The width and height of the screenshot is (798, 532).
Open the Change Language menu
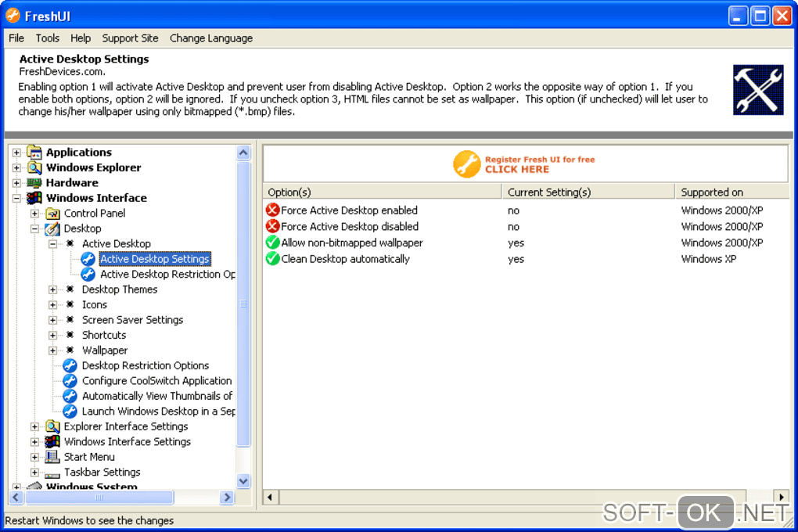pyautogui.click(x=211, y=38)
